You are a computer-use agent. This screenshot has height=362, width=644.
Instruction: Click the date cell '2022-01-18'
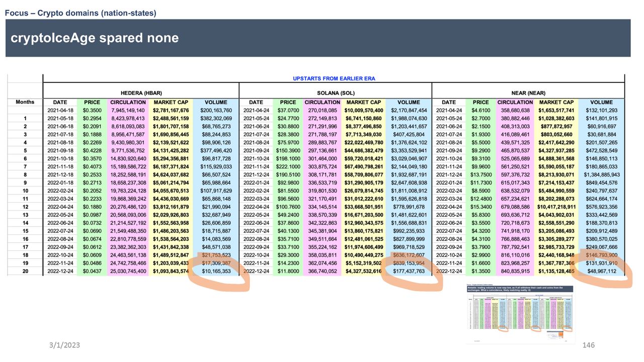tap(60, 183)
